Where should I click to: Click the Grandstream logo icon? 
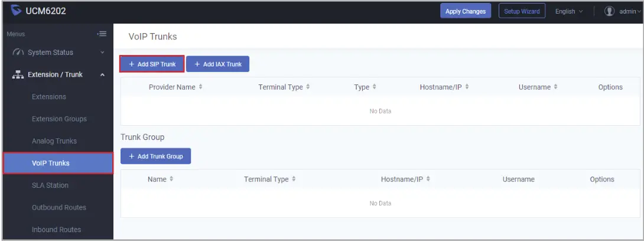(15, 11)
